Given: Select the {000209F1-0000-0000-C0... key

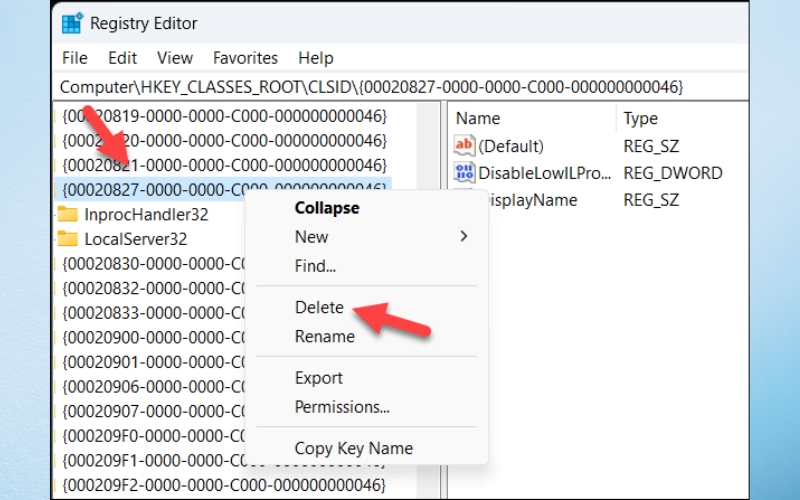Looking at the screenshot, I should point(153,460).
